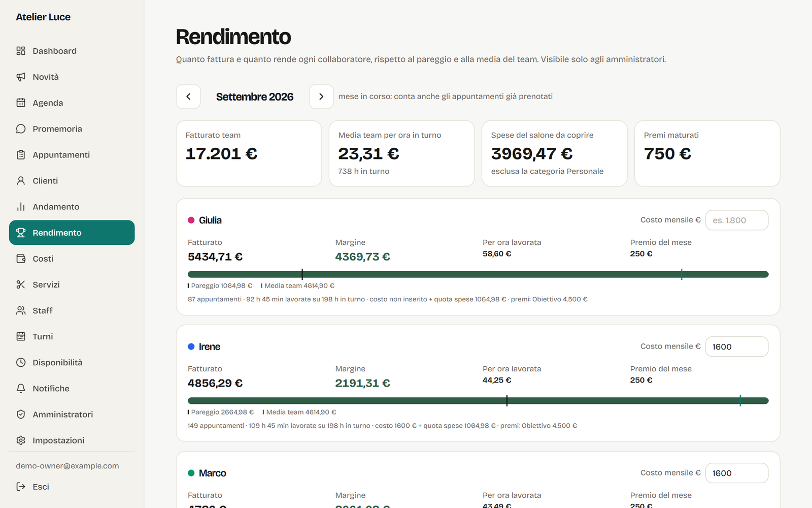Click the Esci logout icon
Image resolution: width=812 pixels, height=508 pixels.
point(21,487)
